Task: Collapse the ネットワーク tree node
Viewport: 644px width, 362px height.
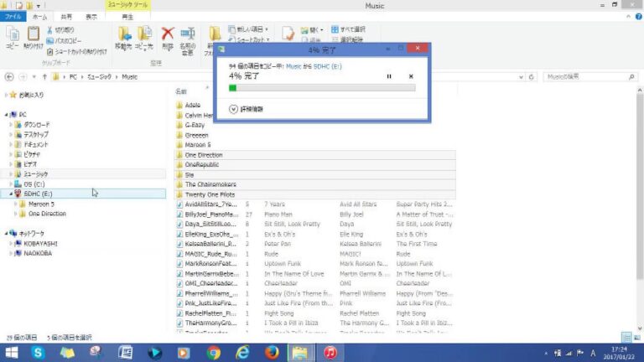Action: click(6, 234)
